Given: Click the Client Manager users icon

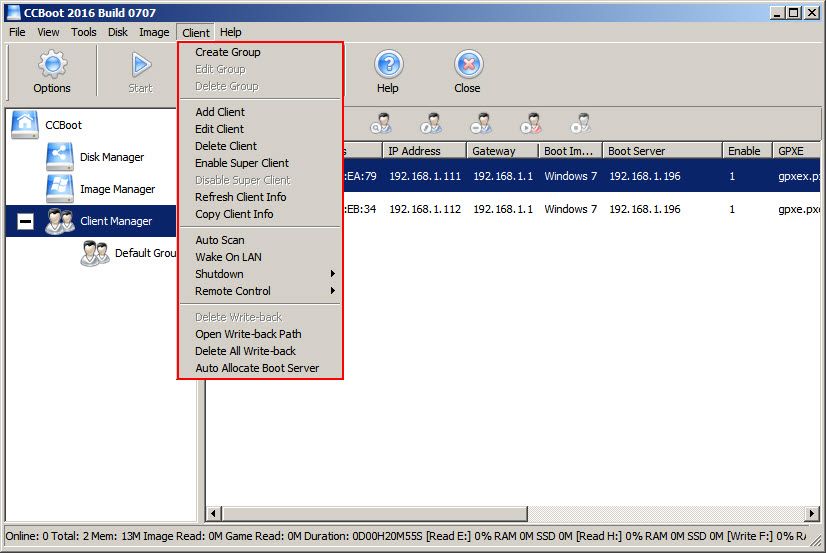Looking at the screenshot, I should coord(60,221).
